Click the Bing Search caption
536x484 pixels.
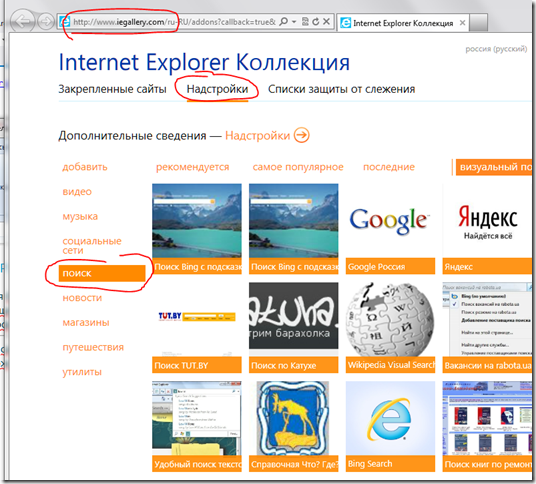[390, 464]
